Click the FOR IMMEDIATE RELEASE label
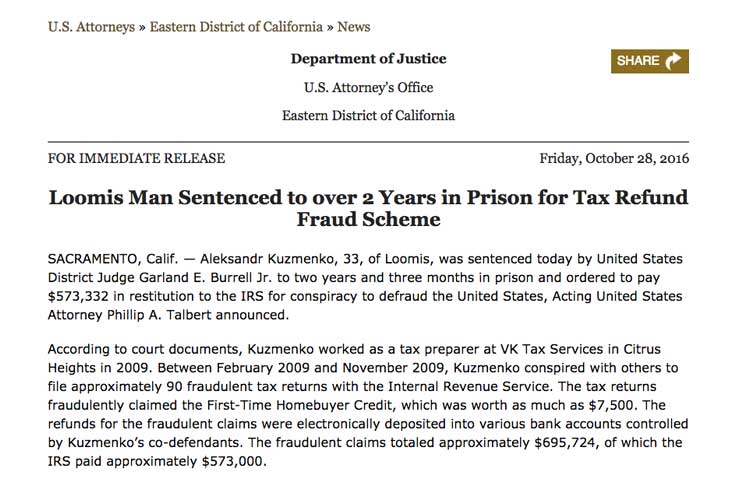The height and width of the screenshot is (492, 746). click(137, 158)
